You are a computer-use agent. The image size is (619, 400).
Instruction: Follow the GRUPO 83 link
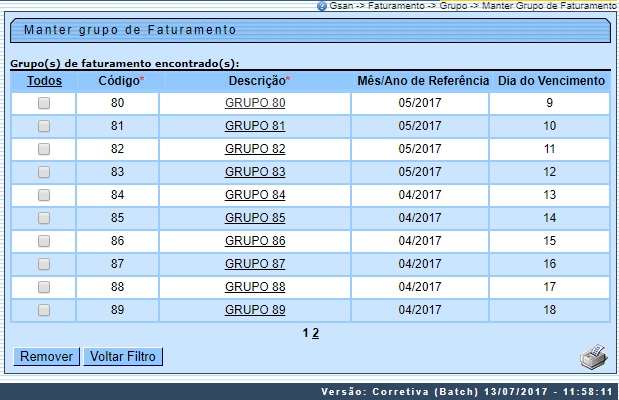[255, 172]
